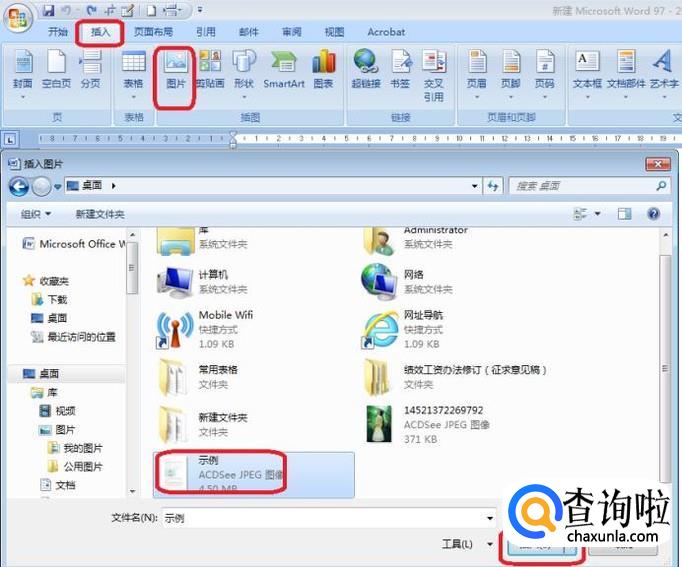Open the table (表格) insert tool
The height and width of the screenshot is (567, 682).
coord(134,75)
